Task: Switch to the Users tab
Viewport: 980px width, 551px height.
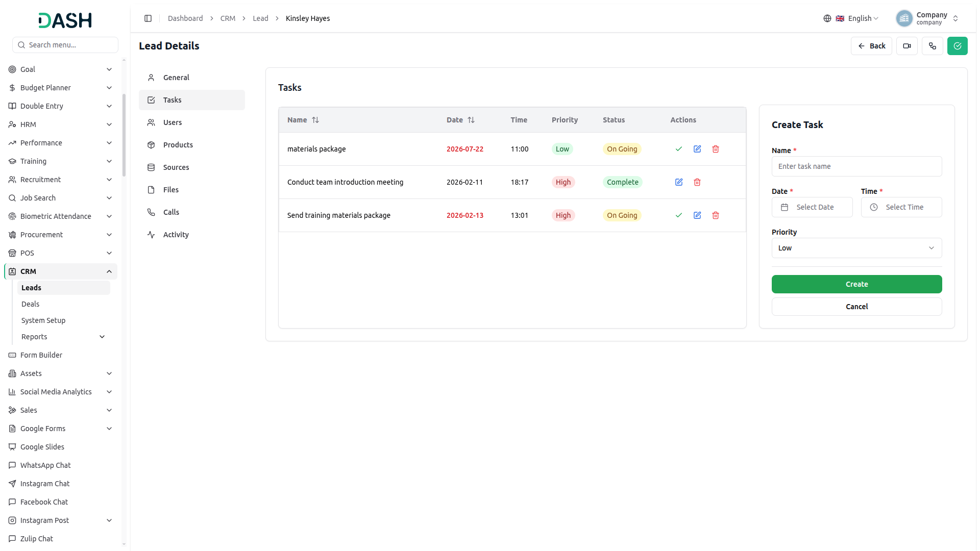Action: 192,122
